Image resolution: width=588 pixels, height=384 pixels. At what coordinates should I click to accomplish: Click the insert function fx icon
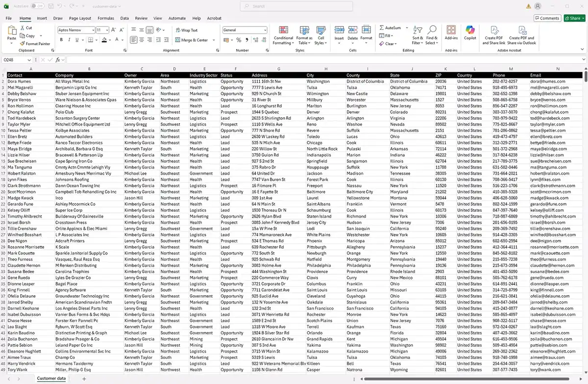click(58, 60)
